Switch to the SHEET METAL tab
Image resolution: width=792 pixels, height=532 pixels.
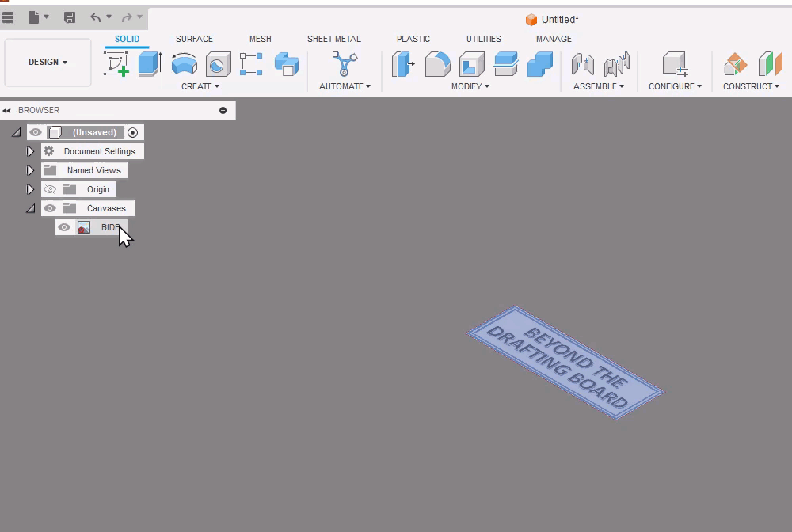(334, 38)
